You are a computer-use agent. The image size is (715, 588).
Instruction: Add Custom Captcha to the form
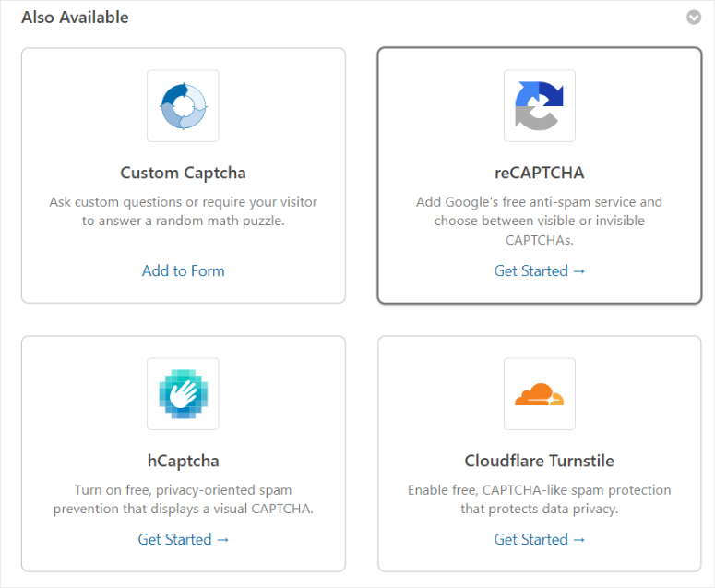point(183,271)
